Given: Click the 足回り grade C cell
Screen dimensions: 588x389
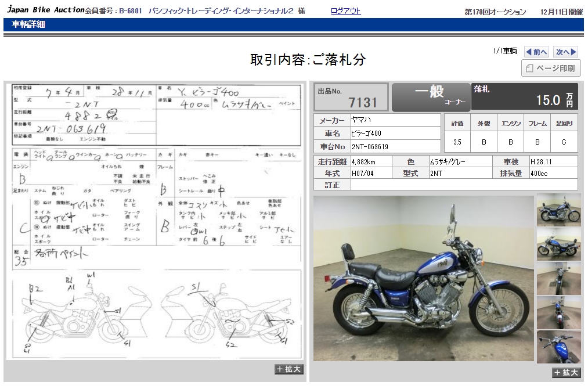Looking at the screenshot, I should tap(564, 142).
